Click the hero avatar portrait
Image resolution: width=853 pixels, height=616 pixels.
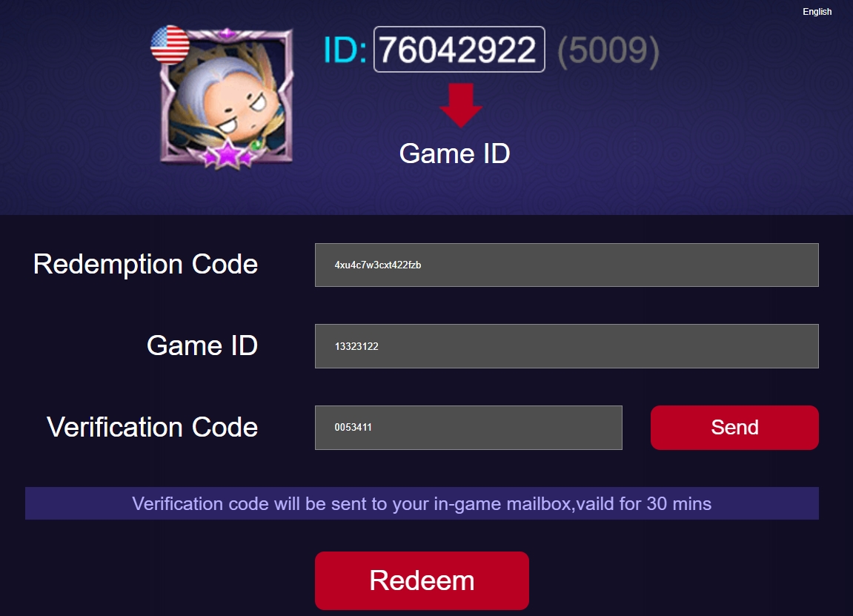click(227, 97)
